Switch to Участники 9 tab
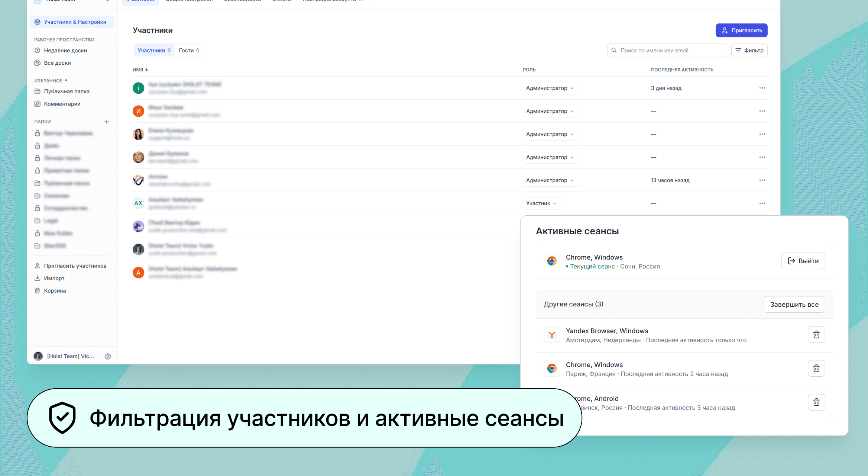868x476 pixels. (154, 51)
